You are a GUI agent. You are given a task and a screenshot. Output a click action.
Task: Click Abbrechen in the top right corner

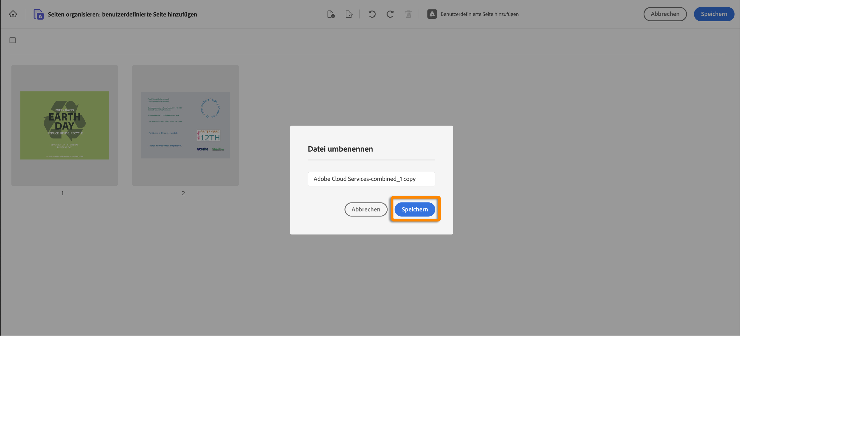[665, 14]
